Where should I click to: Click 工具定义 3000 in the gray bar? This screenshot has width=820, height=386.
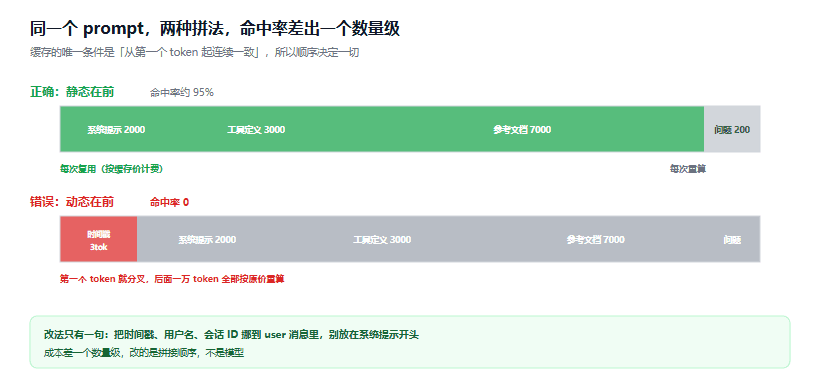(x=382, y=240)
